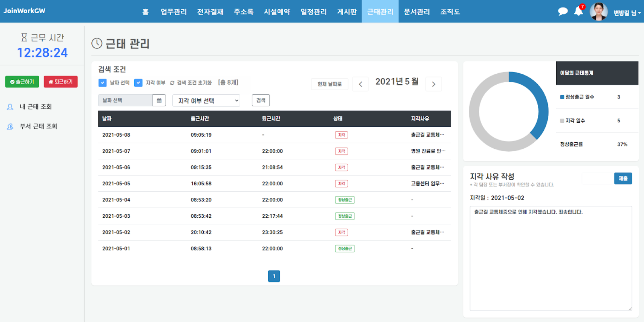Click the 지각 status badge on 2021-05-08
Screen dimensions: 644x322
[x=342, y=135]
